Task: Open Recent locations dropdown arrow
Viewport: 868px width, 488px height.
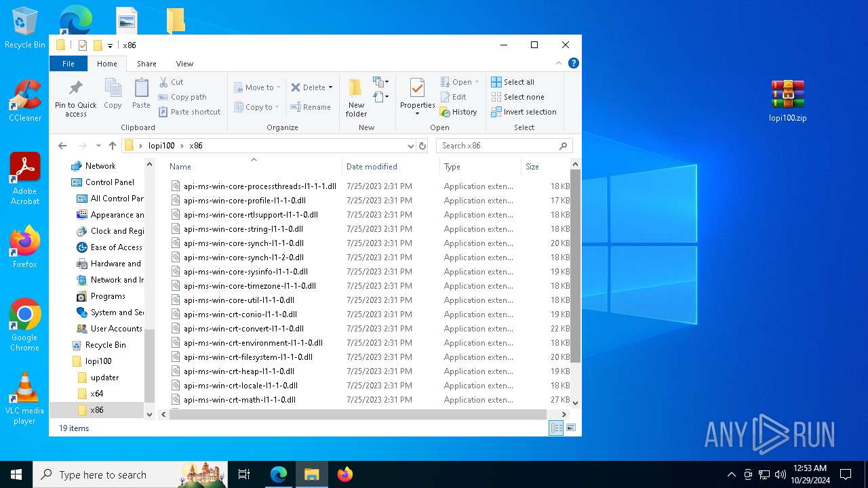Action: tap(98, 146)
